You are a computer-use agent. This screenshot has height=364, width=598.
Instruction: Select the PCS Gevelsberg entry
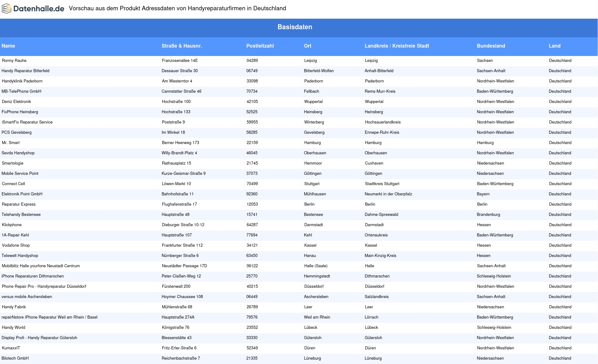(x=17, y=133)
